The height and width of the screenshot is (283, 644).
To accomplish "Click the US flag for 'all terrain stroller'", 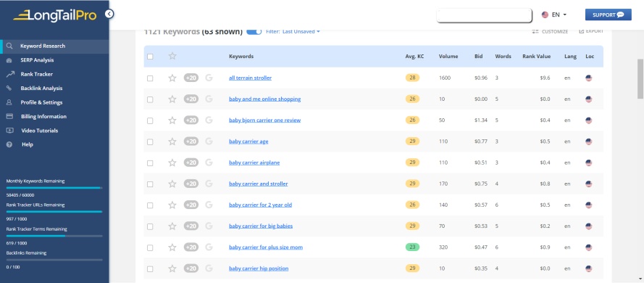I will tap(588, 78).
